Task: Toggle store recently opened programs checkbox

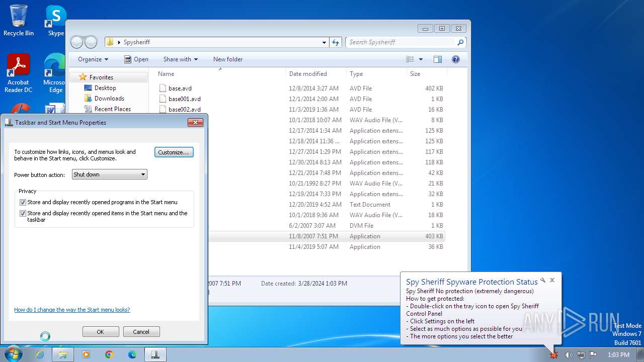Action: (23, 202)
